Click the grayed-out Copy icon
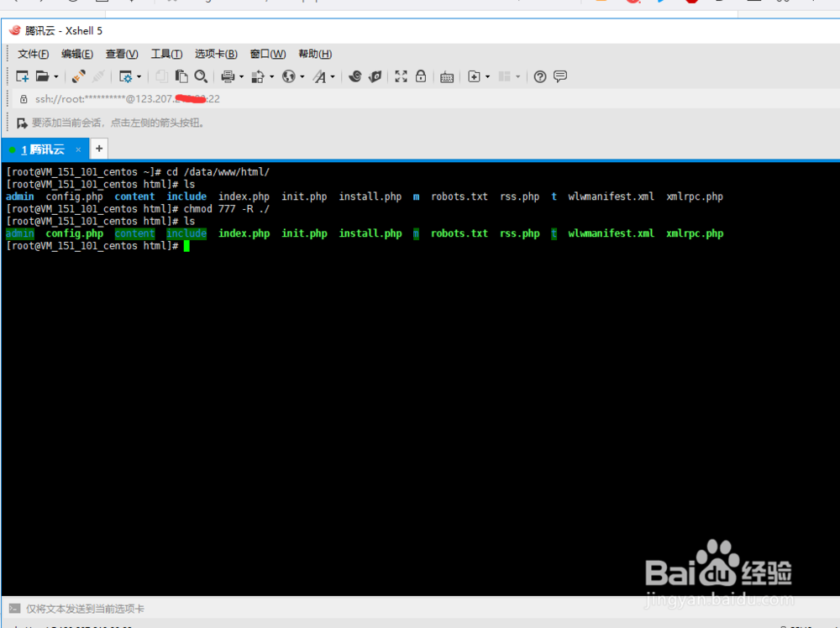This screenshot has width=840, height=628. [x=161, y=76]
